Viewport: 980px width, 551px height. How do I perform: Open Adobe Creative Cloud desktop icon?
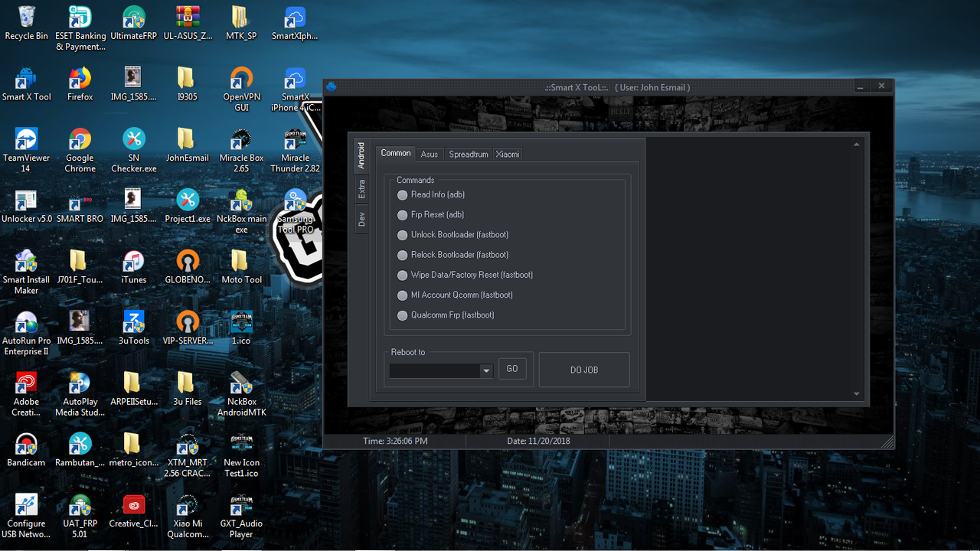pos(26,394)
